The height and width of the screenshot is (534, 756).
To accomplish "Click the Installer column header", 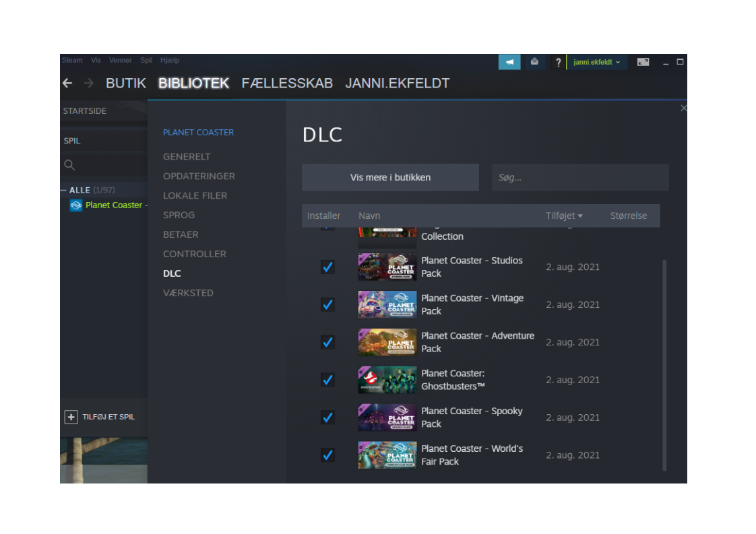I will tap(323, 216).
